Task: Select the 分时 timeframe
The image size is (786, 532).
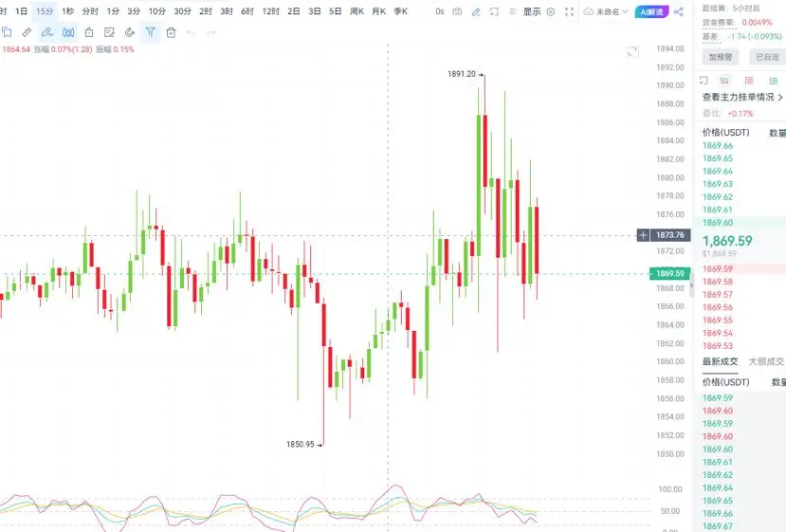Action: tap(90, 11)
